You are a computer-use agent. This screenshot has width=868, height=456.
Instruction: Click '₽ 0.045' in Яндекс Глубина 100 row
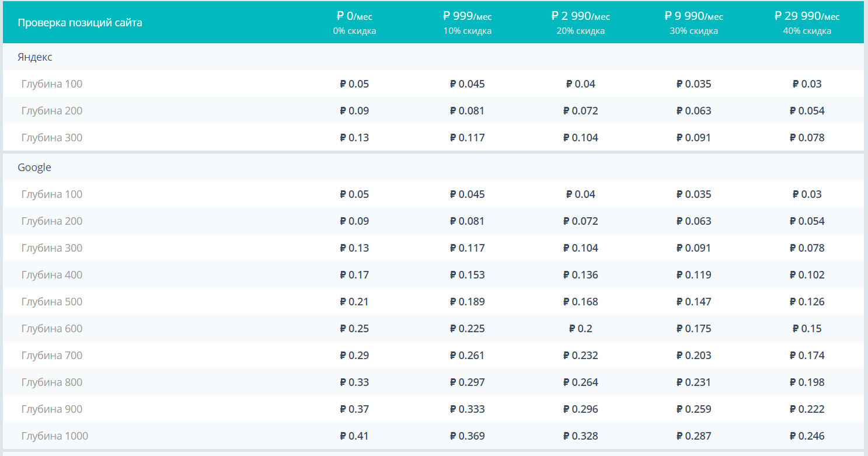pos(468,84)
